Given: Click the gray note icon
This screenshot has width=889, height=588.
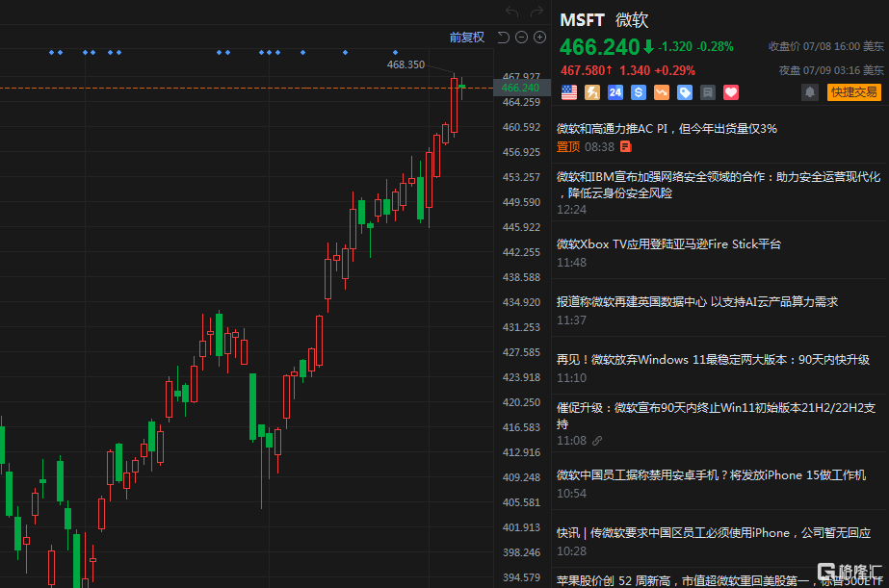Looking at the screenshot, I should click(708, 92).
